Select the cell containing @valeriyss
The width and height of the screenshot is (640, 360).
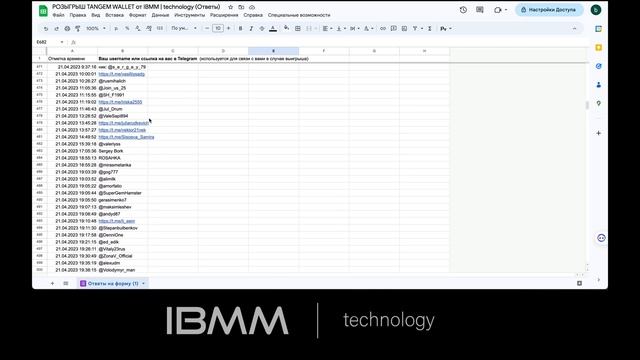click(122, 144)
